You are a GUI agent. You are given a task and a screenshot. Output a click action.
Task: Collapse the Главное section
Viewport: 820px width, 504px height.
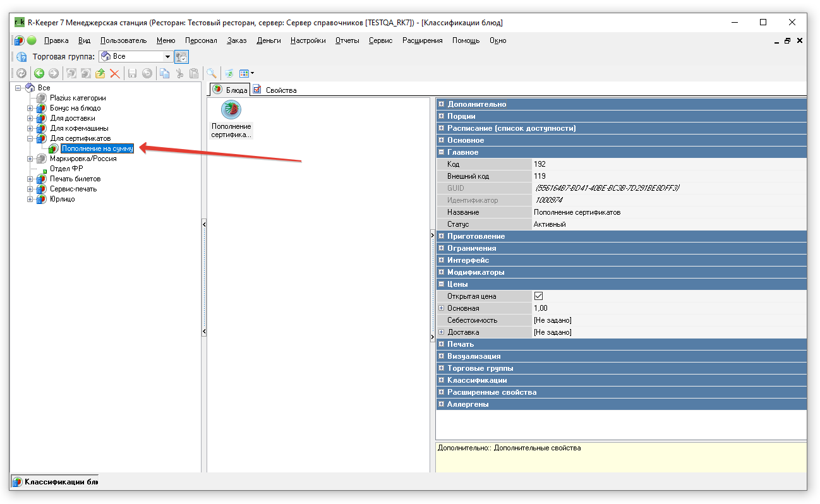441,152
